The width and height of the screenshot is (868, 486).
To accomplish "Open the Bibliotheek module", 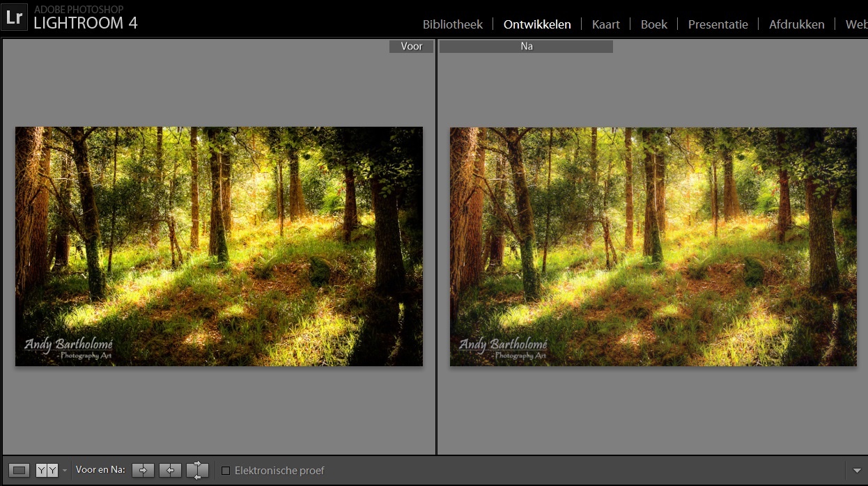I will click(453, 24).
